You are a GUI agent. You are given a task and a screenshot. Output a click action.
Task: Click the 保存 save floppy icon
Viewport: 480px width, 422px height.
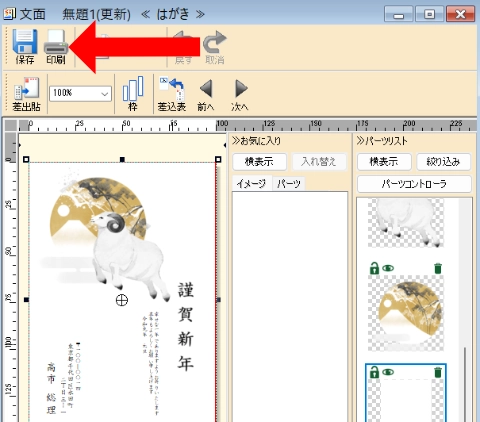tap(25, 42)
